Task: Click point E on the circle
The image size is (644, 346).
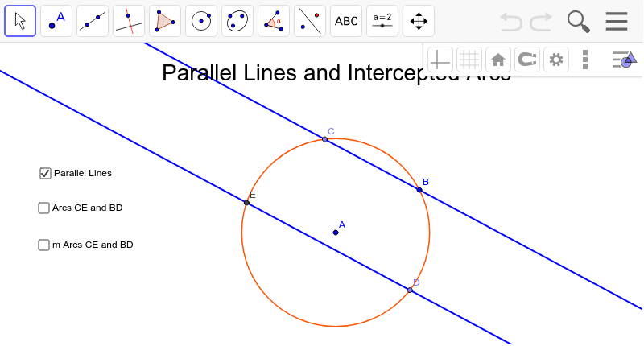Action: [246, 203]
